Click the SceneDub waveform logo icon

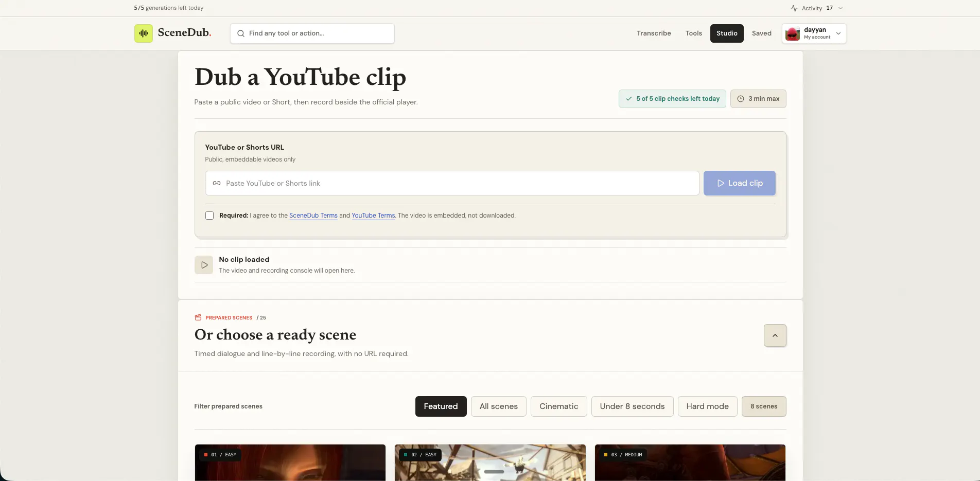coord(144,33)
